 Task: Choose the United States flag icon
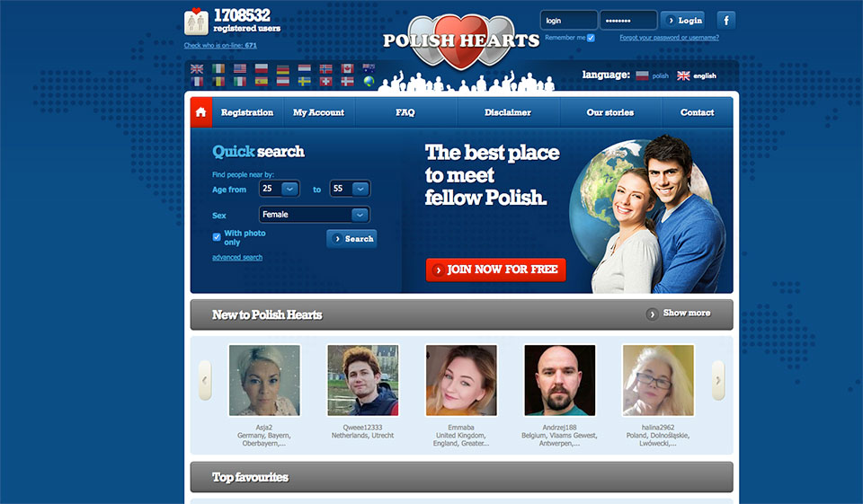(240, 68)
